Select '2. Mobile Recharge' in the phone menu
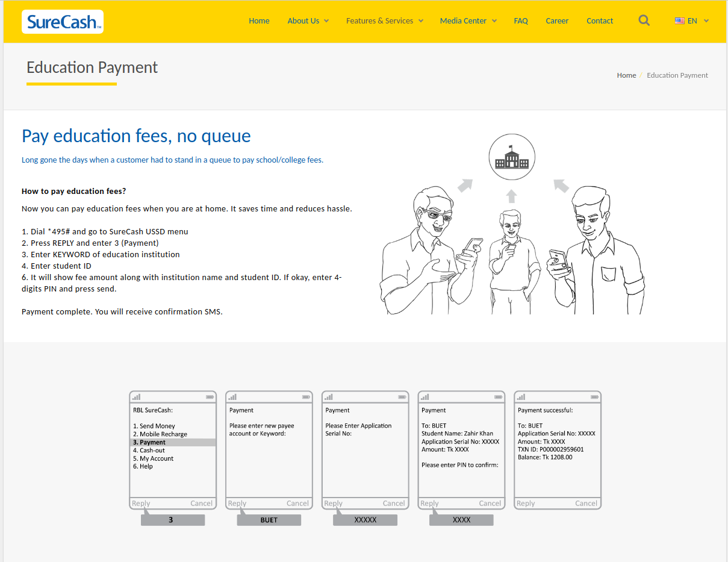Screen dimensions: 728x562 pyautogui.click(x=160, y=434)
